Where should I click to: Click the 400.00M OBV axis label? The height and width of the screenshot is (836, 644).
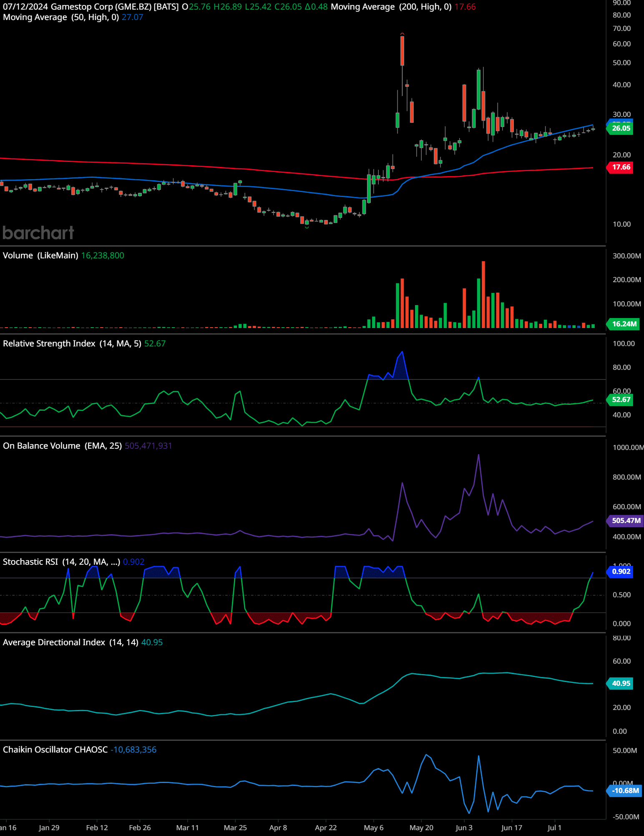(626, 537)
